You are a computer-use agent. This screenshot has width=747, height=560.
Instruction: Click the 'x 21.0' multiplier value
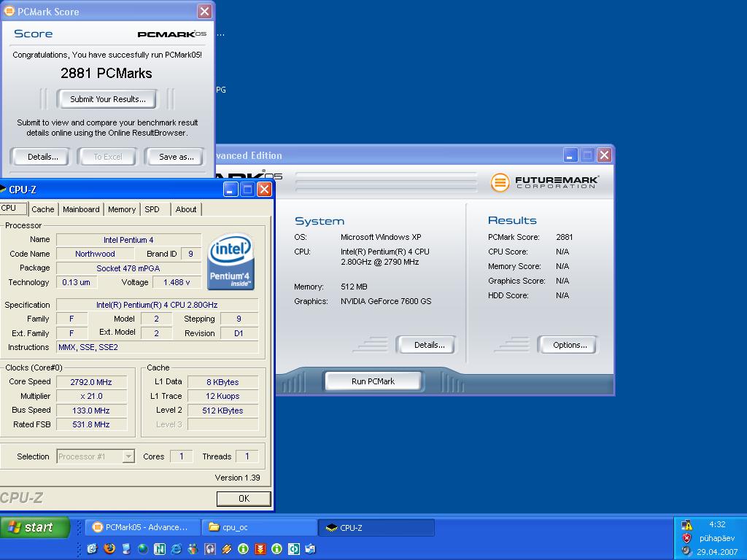tap(91, 396)
